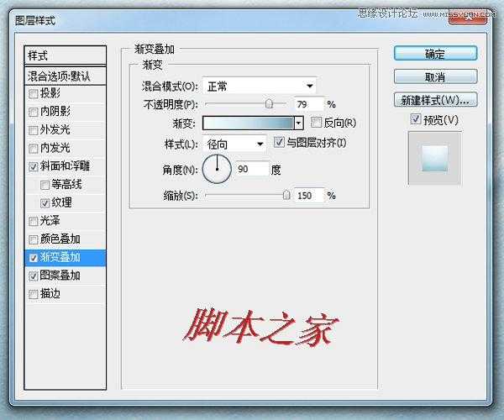
Task: Uncheck 与图层对齐(I) align with layer
Action: pyautogui.click(x=279, y=142)
